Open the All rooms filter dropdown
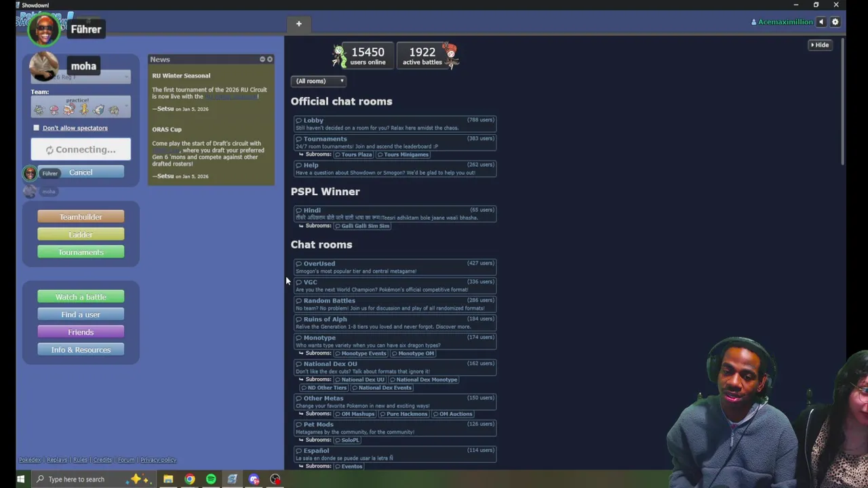The image size is (868, 488). (x=319, y=81)
